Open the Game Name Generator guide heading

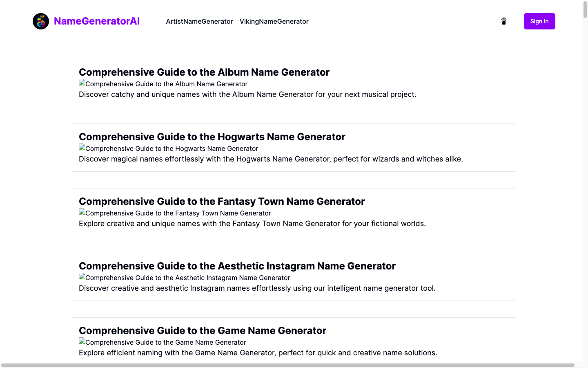click(203, 330)
